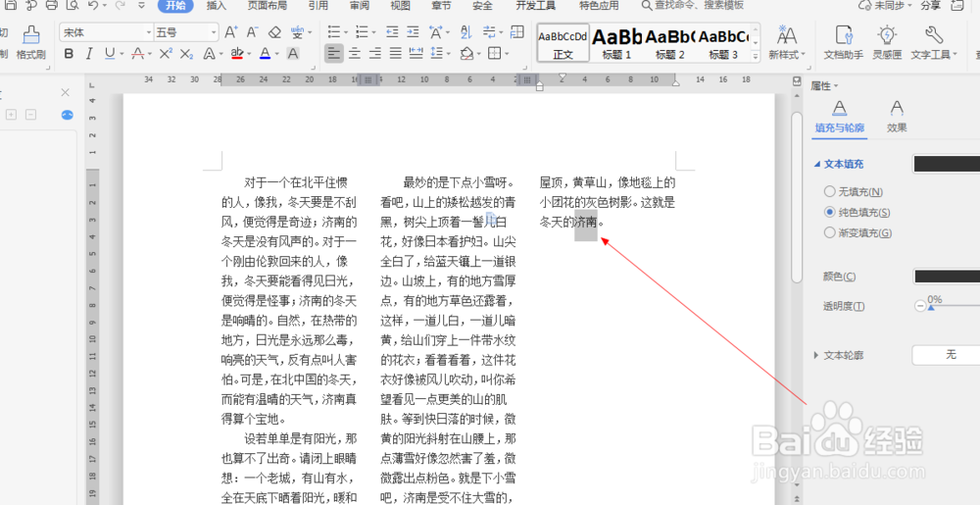Open the View (视图) tab

(400, 6)
